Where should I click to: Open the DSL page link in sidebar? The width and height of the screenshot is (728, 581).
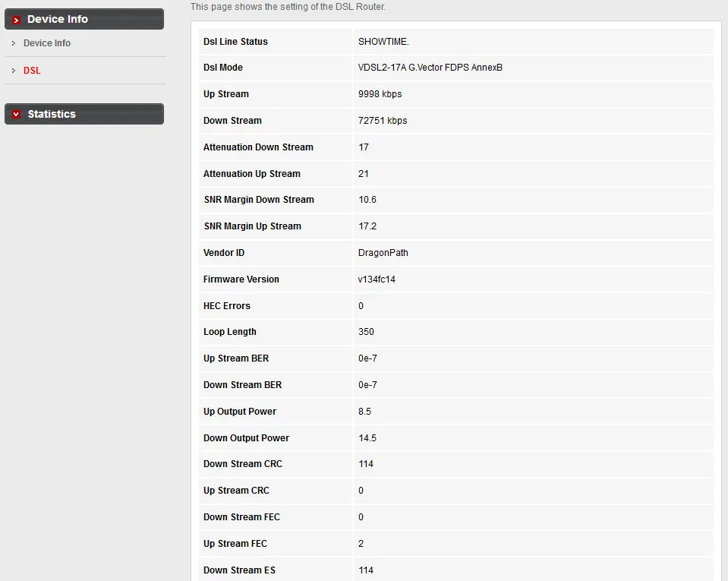coord(32,71)
